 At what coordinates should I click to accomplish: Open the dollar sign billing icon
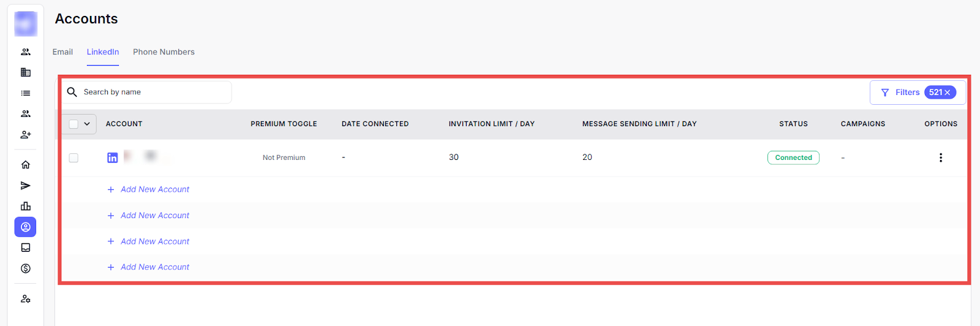(26, 268)
